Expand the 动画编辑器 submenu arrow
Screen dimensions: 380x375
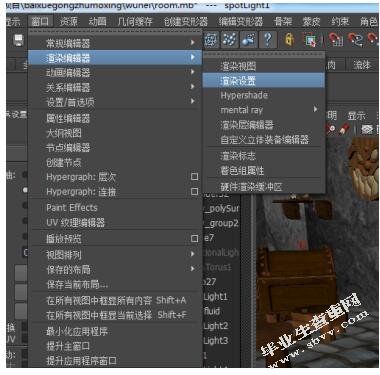[x=193, y=72]
